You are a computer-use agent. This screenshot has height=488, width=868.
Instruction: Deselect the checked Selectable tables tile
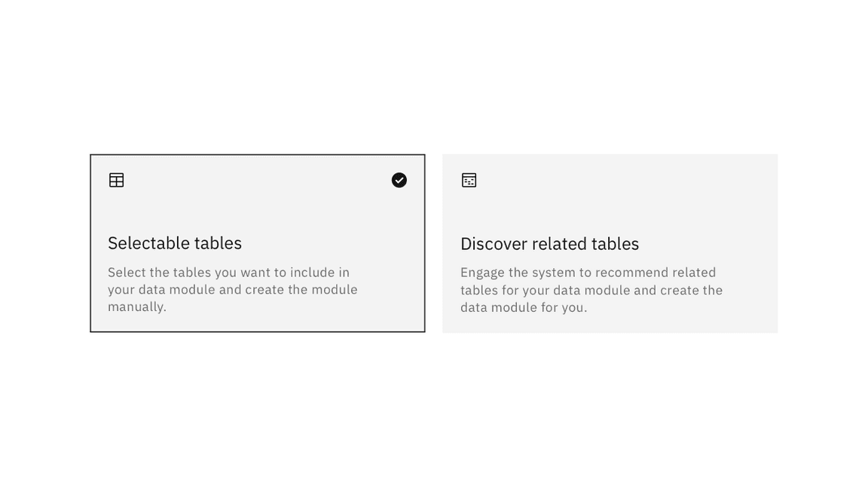258,243
